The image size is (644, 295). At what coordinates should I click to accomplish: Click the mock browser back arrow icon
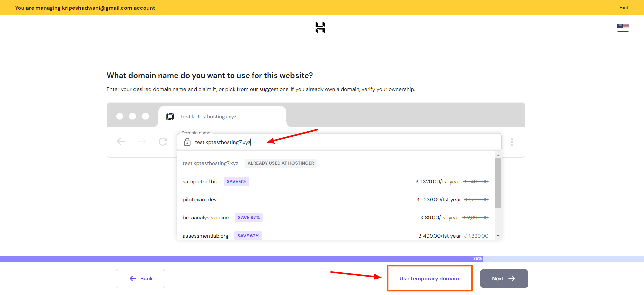121,142
